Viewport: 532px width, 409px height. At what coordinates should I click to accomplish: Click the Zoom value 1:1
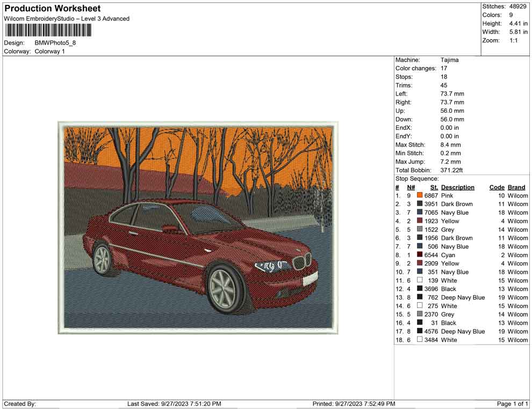click(x=514, y=40)
